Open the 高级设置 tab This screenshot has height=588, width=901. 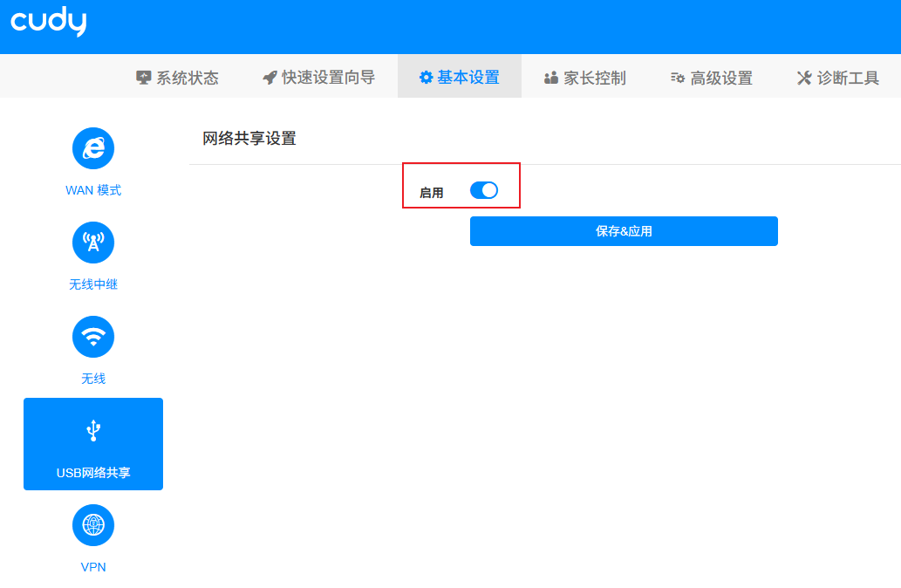tap(712, 78)
